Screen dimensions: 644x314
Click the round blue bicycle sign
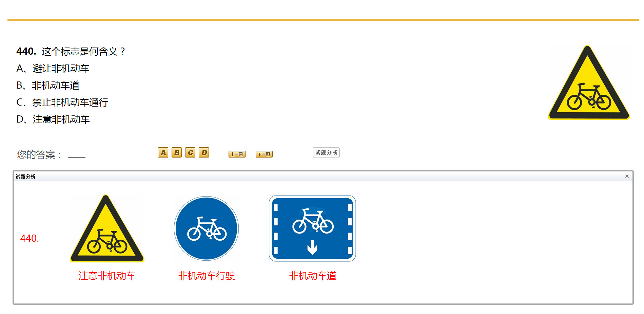pos(206,228)
